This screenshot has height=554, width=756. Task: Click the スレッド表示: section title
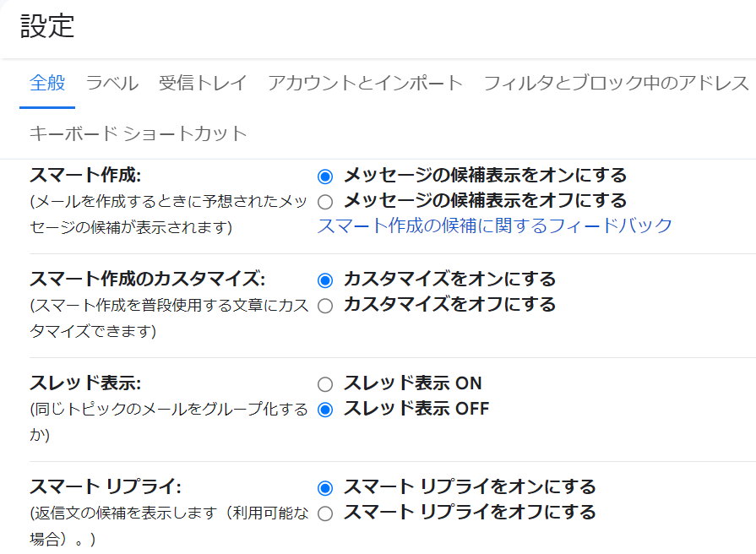point(84,383)
